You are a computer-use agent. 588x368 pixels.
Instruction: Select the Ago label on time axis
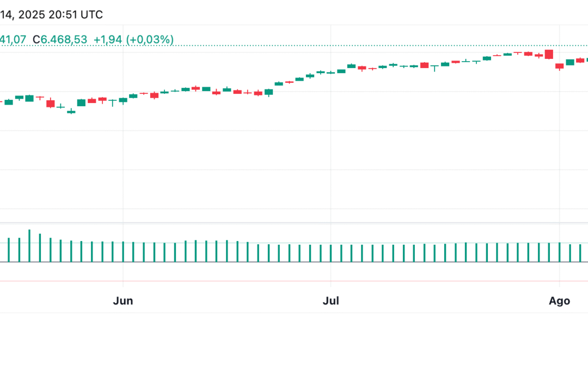[x=559, y=301]
